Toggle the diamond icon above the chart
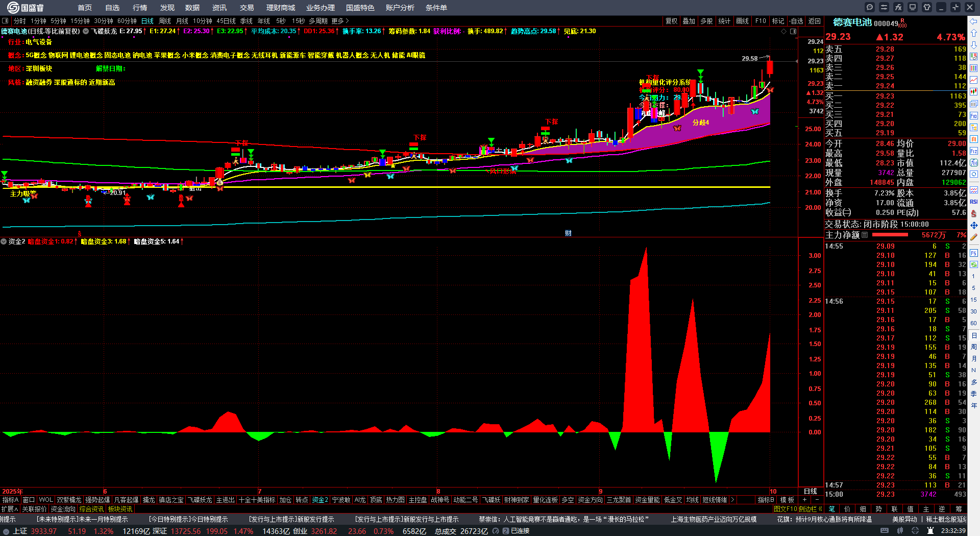Image resolution: width=980 pixels, height=536 pixels. click(784, 31)
